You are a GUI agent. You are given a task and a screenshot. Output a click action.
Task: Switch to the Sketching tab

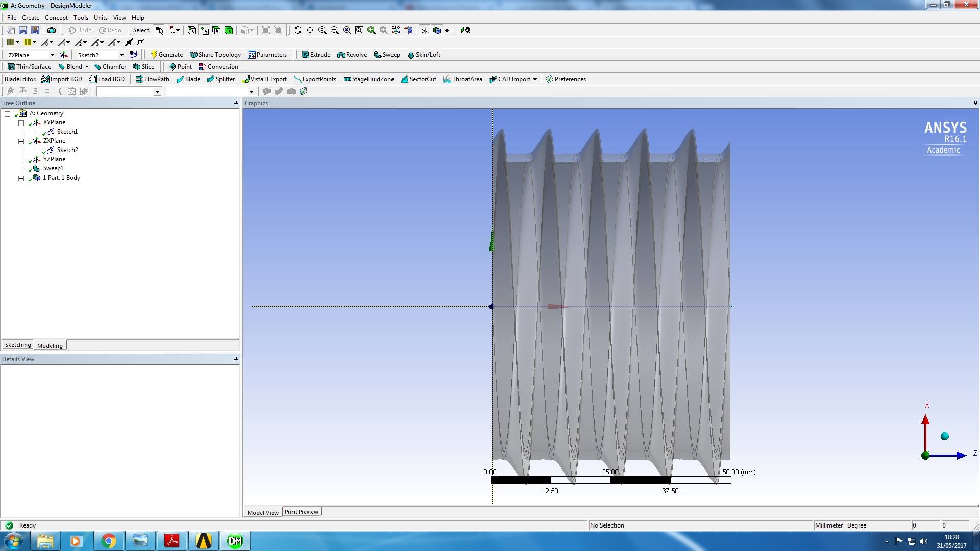[17, 345]
